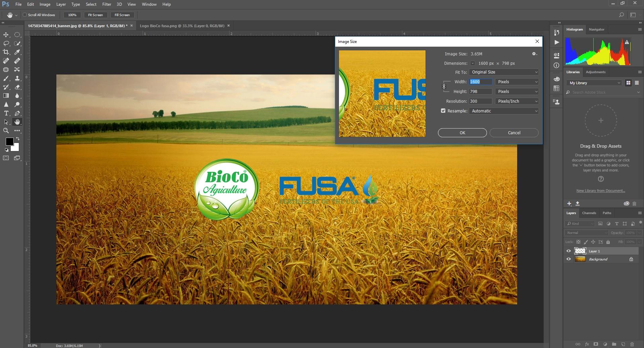The image size is (644, 348).
Task: Toggle constrain proportions chain link
Action: tap(444, 87)
